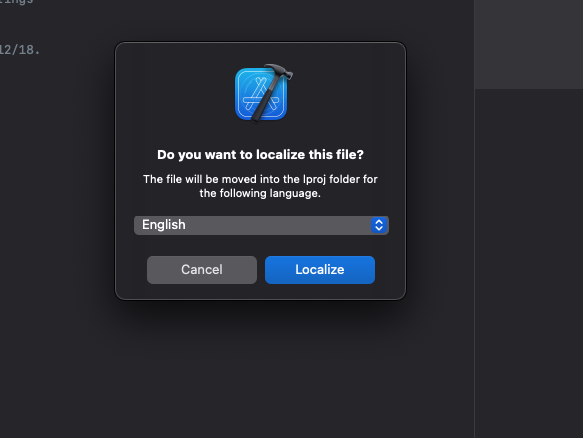
Task: Open the English language dropdown
Action: tap(261, 225)
